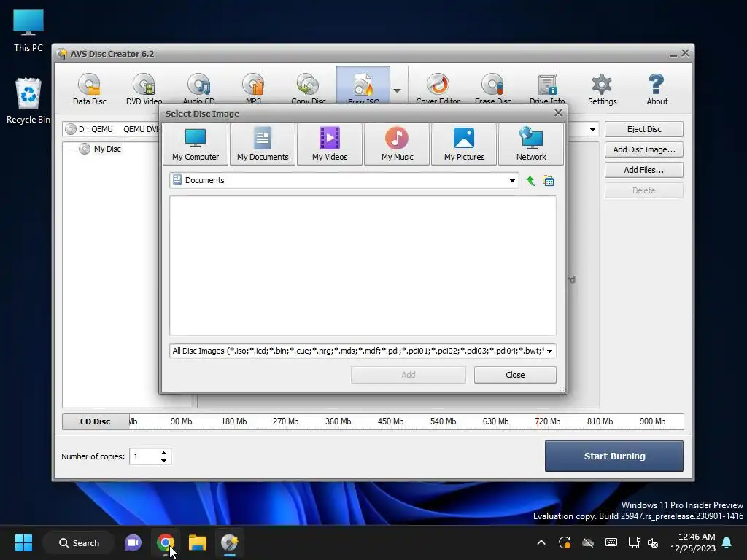Choose the Audio CD tool

tap(198, 89)
